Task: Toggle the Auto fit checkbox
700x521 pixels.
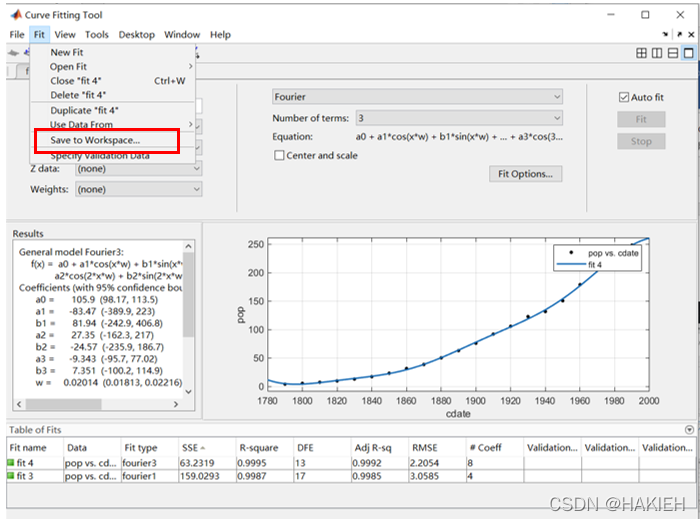Action: (624, 97)
